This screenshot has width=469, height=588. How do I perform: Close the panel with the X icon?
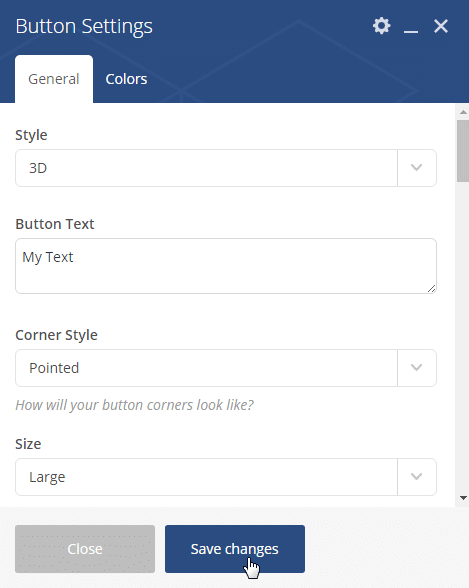(x=441, y=26)
